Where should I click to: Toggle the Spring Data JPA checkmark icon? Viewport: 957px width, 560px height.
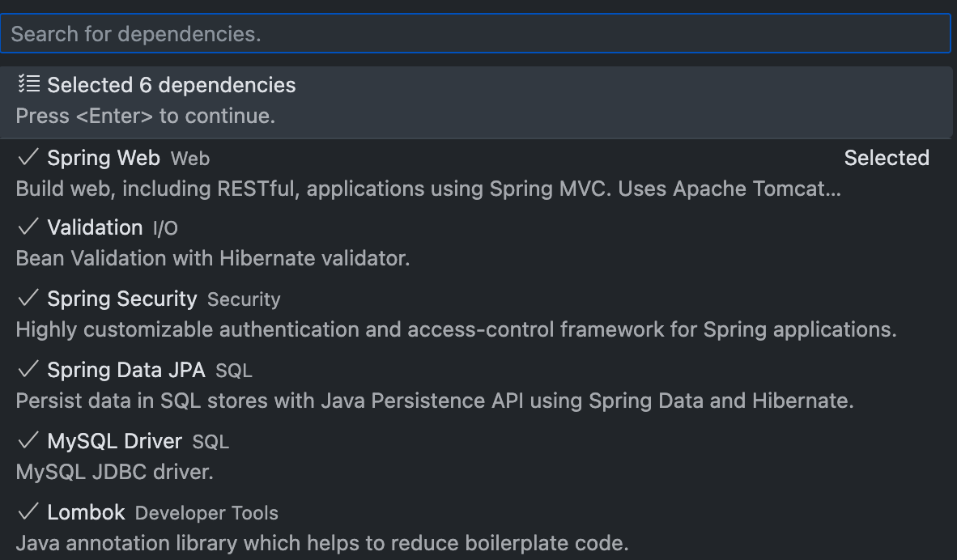coord(28,370)
